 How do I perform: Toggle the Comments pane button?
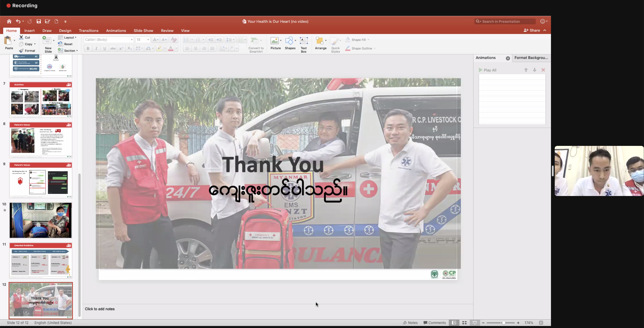434,323
